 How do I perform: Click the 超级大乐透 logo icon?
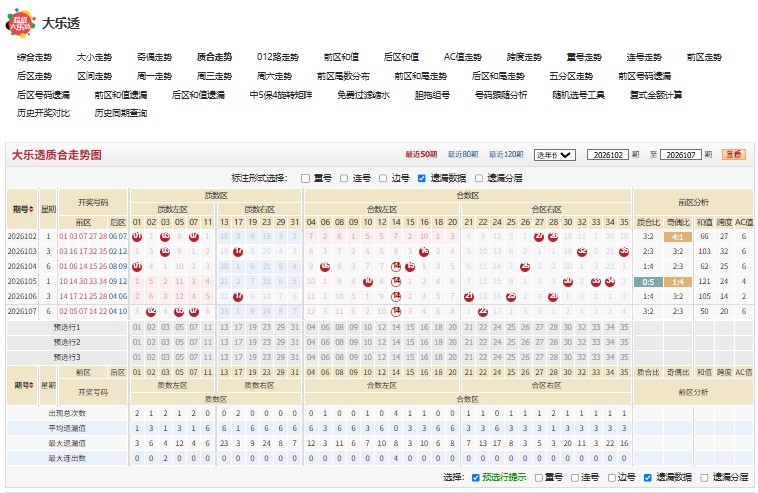coord(20,23)
